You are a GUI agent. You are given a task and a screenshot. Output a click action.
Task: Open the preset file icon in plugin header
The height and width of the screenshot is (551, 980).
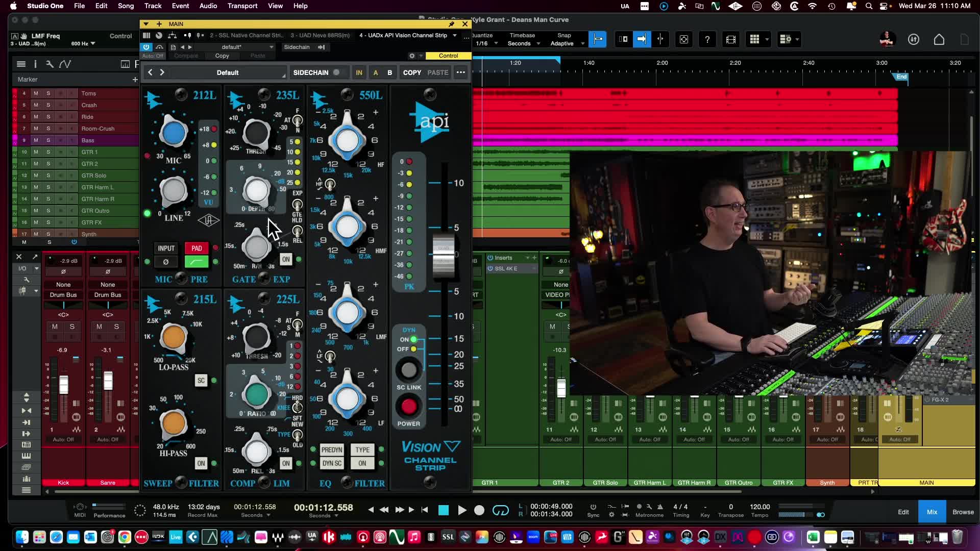[173, 47]
